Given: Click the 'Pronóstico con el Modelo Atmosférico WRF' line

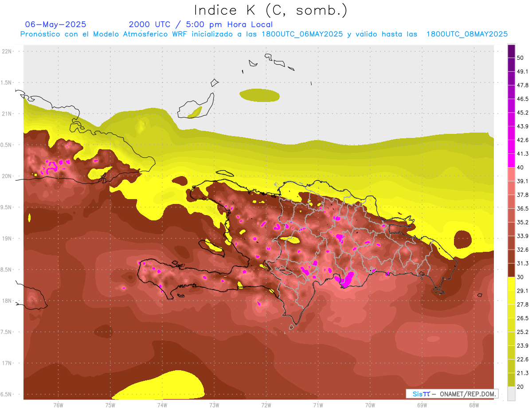Looking at the screenshot, I should pyautogui.click(x=264, y=34).
